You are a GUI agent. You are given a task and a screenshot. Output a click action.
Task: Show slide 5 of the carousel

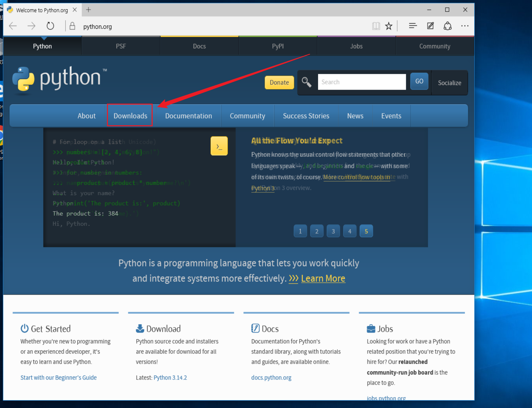click(366, 231)
